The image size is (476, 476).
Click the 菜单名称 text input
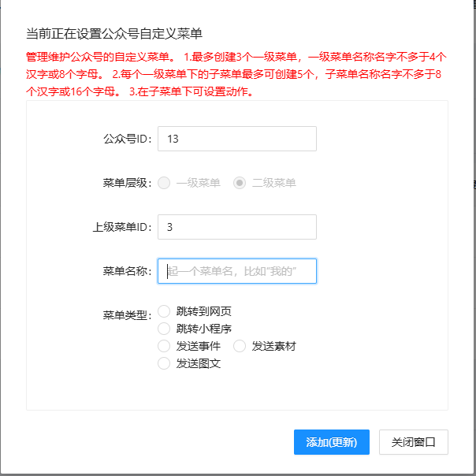point(236,271)
